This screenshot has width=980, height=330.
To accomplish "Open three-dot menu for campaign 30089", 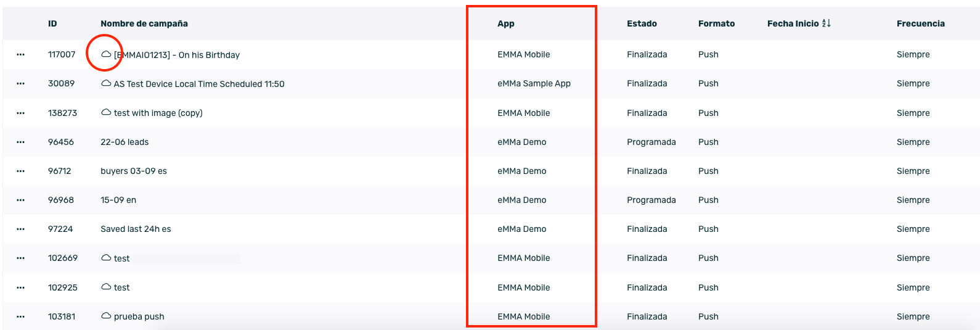I will pos(20,84).
